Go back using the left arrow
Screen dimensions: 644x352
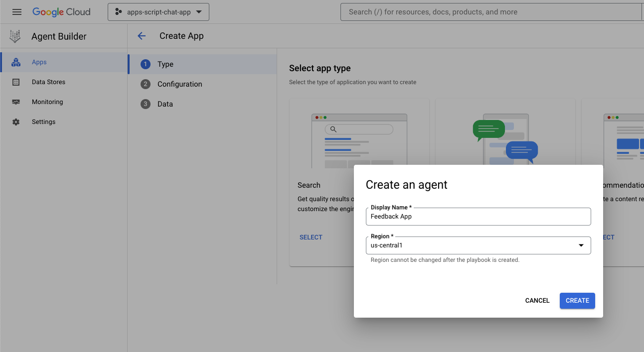[x=142, y=36]
